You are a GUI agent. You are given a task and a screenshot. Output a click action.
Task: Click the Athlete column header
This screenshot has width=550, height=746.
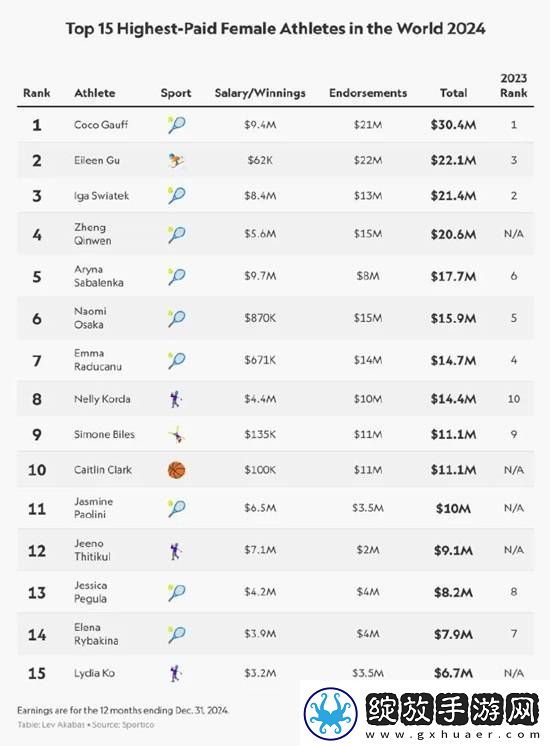click(95, 93)
